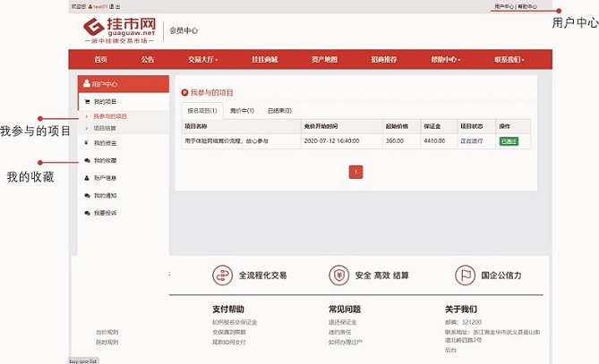The width and height of the screenshot is (599, 364).
Task: Switch to the 已结束(0) tab
Action: coord(279,111)
